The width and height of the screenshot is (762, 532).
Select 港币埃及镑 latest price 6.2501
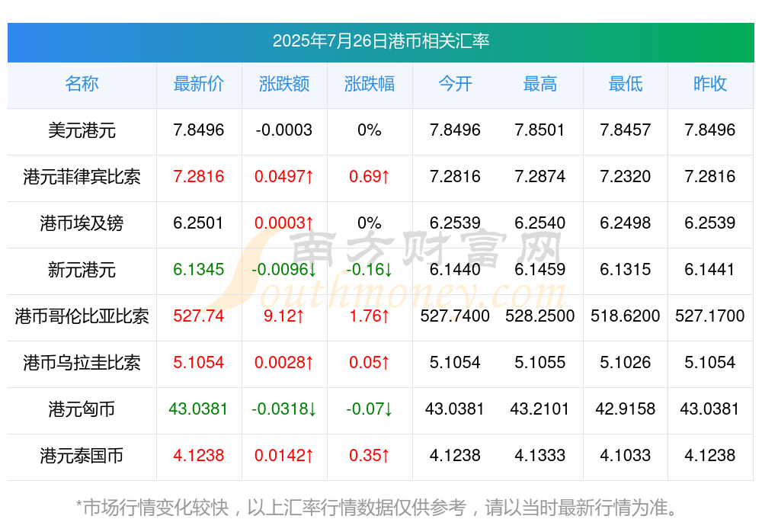[x=198, y=223]
